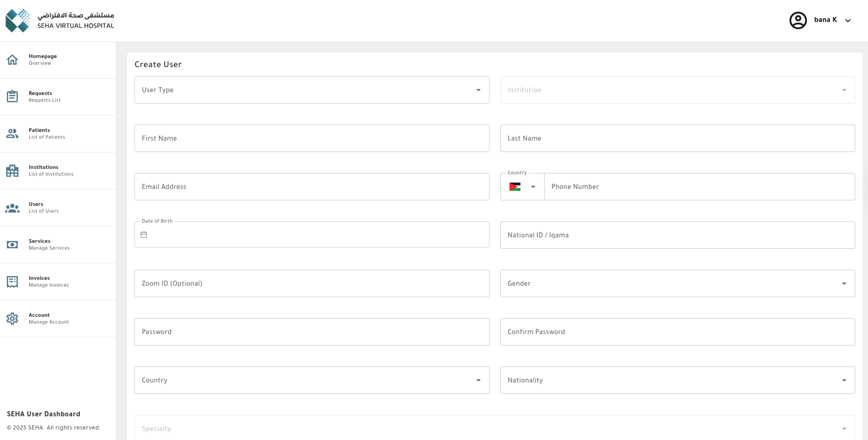Click the calendar icon in Date of Birth
Screen dimensions: 868x440
(144, 235)
